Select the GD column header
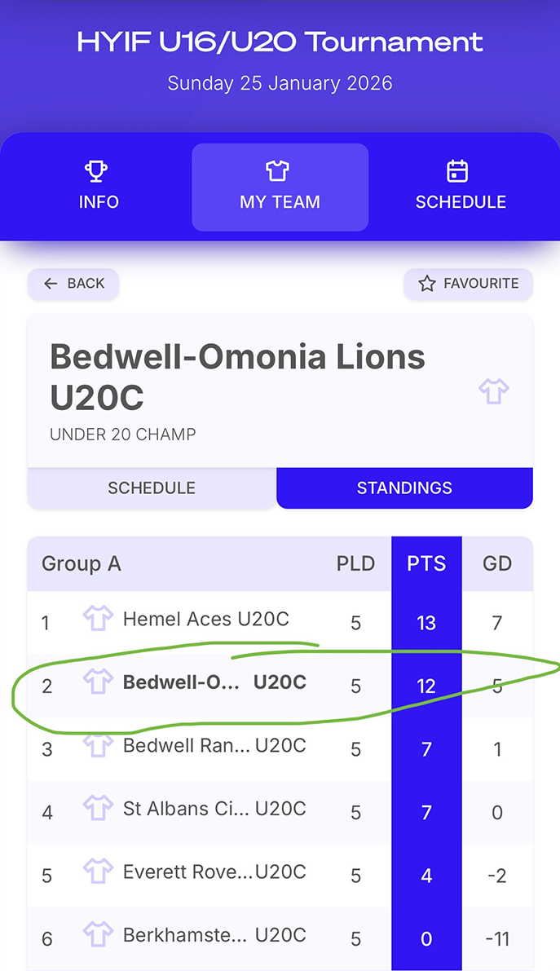This screenshot has height=971, width=560. click(x=497, y=564)
